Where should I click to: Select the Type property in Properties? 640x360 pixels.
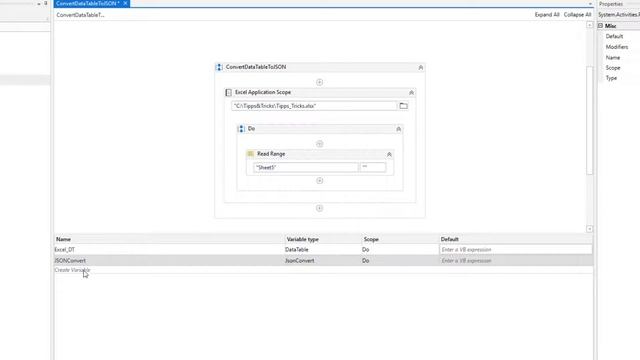[x=611, y=78]
